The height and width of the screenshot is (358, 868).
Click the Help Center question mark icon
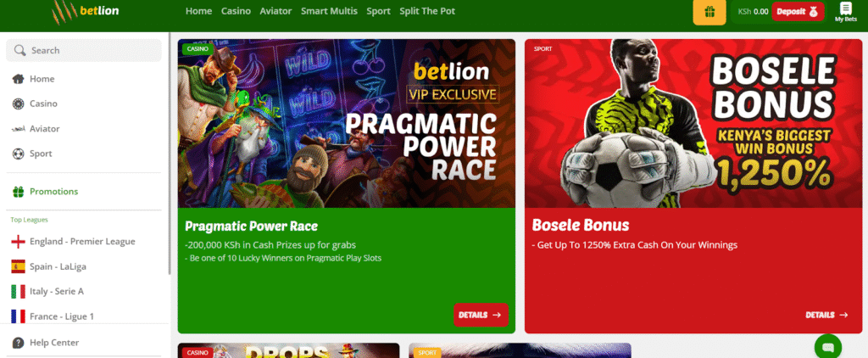click(19, 343)
